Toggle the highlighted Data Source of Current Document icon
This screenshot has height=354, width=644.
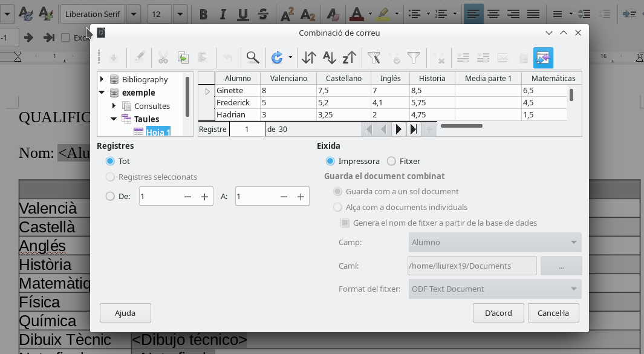(x=543, y=58)
